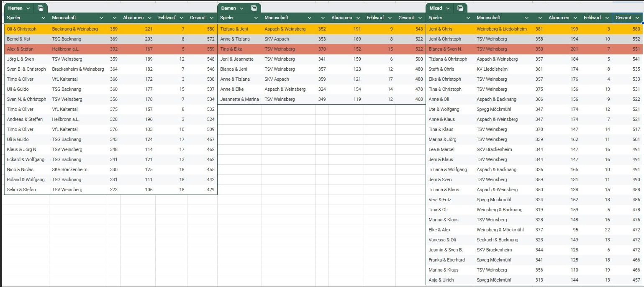Open Abräumen column dropdown in Mixed table
The width and height of the screenshot is (644, 287).
click(575, 18)
